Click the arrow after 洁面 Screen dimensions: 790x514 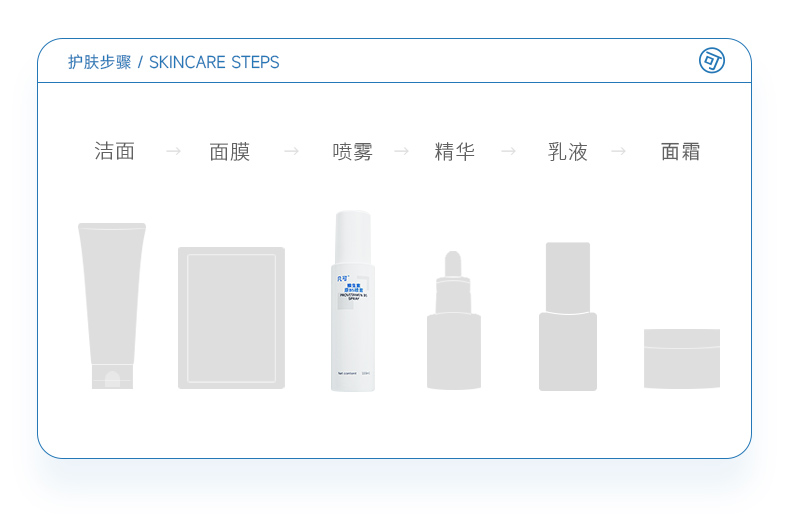pyautogui.click(x=173, y=151)
